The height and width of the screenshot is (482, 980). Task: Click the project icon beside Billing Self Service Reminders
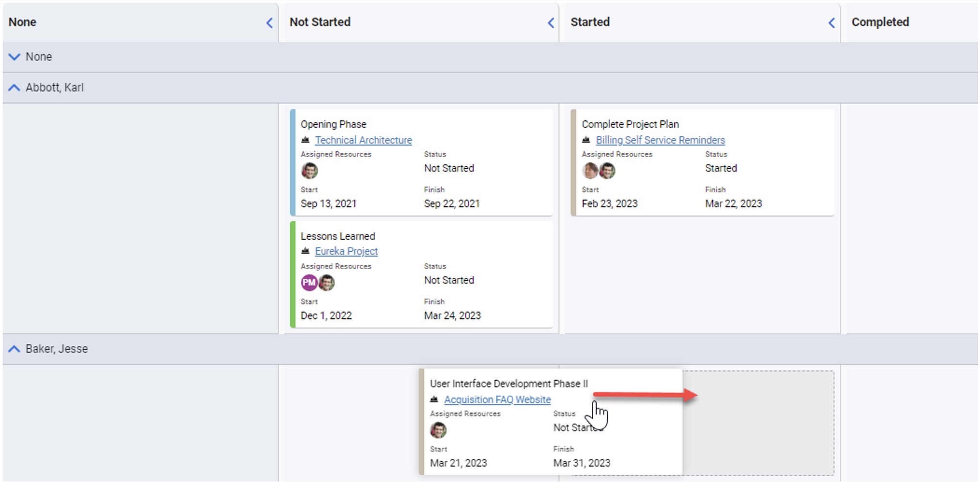point(586,140)
